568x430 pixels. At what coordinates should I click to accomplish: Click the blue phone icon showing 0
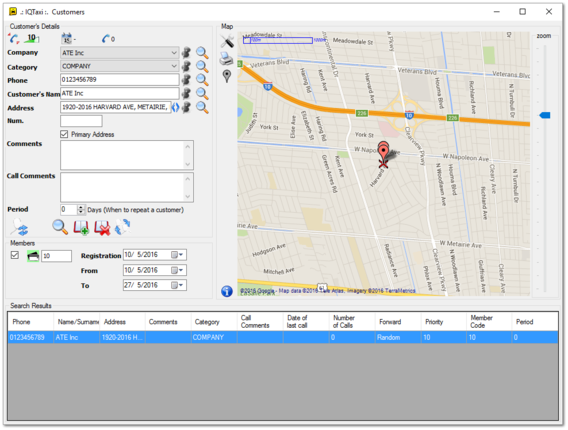click(106, 38)
